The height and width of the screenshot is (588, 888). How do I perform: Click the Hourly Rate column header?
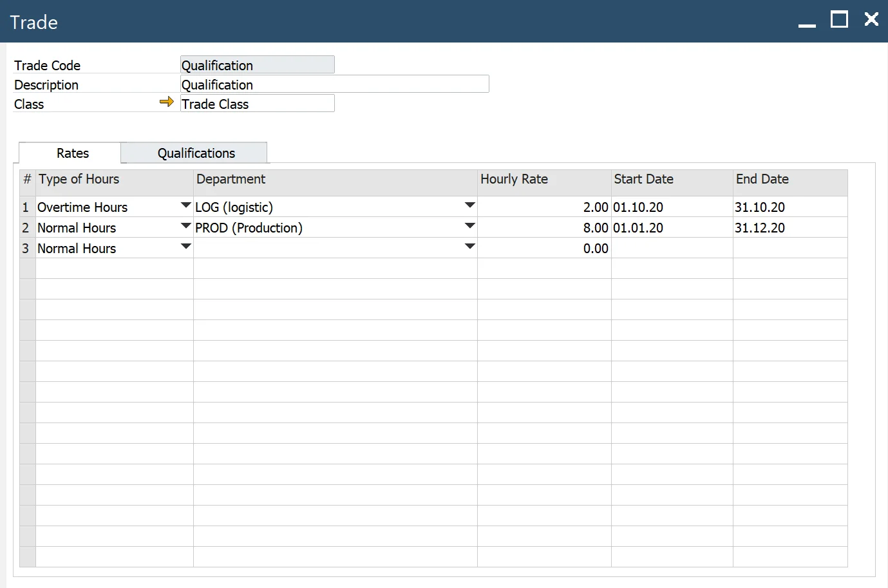[543, 180]
